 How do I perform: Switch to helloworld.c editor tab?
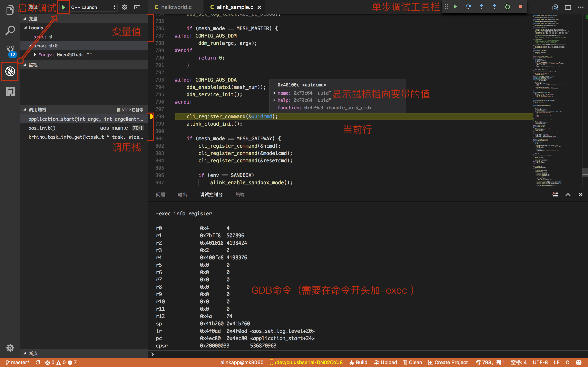pos(176,7)
